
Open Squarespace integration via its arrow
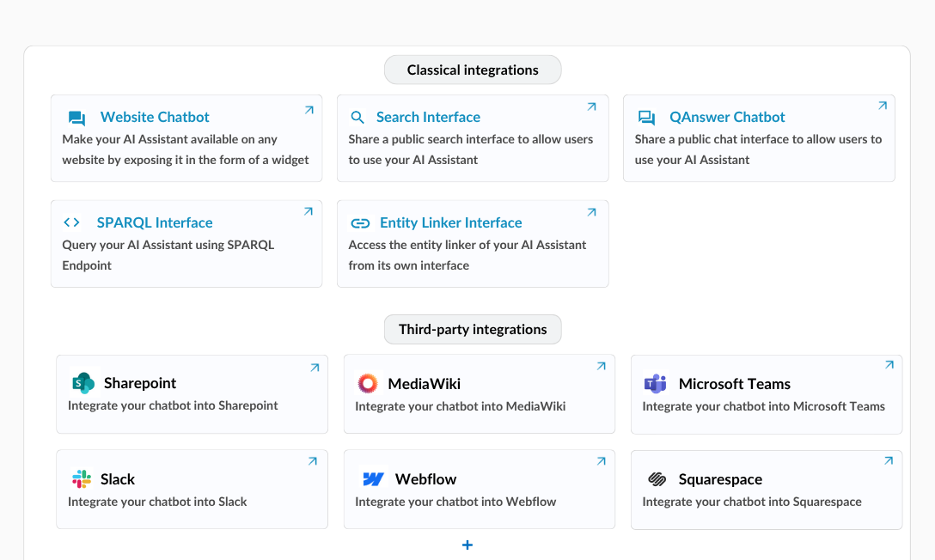887,460
